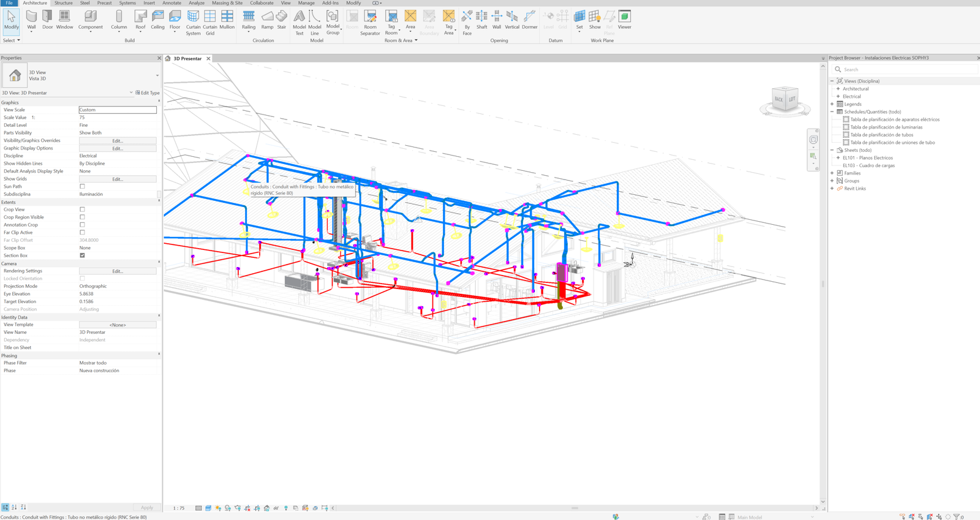Image resolution: width=980 pixels, height=520 pixels.
Task: Switch to the Manage ribbon tab
Action: coord(306,3)
